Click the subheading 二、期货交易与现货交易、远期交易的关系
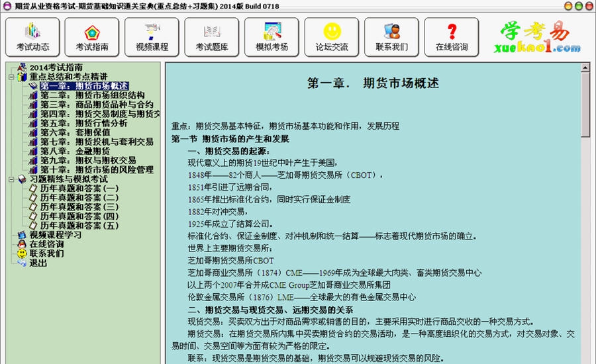Viewport: 596px width, 364px height. click(x=270, y=310)
